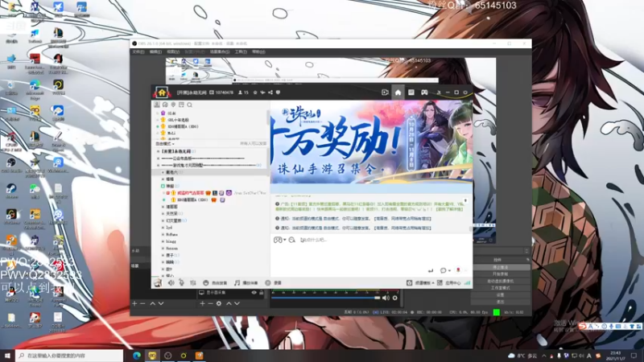Viewport: 644px width, 362px height.
Task: Expand the 【开黑】永劫无间 channel root
Action: pos(158,151)
